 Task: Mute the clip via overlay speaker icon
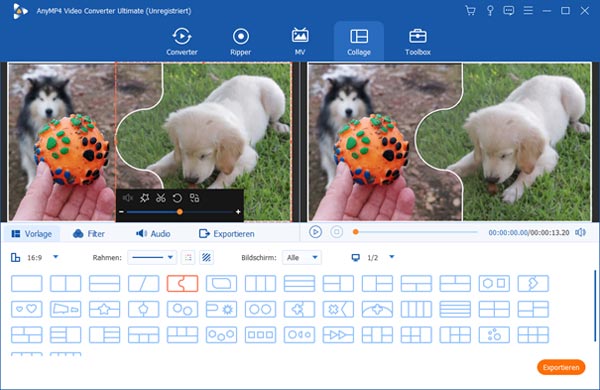tap(127, 198)
